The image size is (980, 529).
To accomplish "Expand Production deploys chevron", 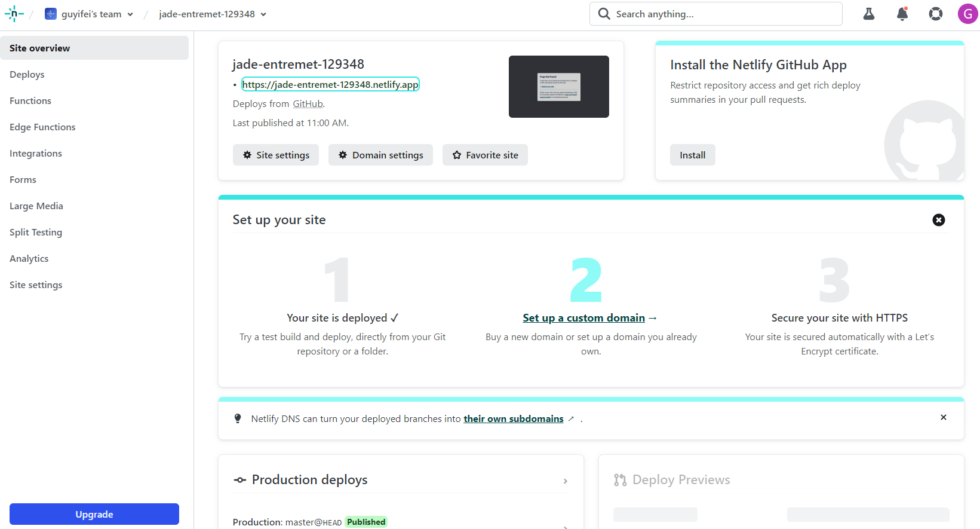I will click(x=566, y=481).
